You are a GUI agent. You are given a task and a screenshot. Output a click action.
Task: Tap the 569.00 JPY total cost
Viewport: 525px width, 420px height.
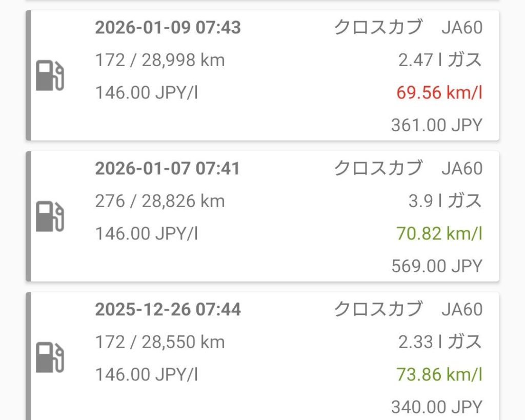tap(436, 266)
